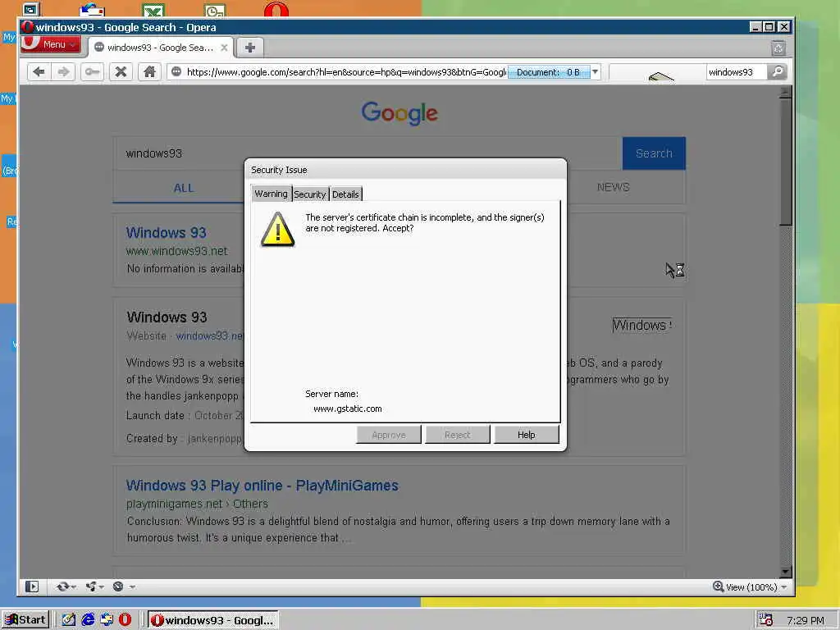Click the Help button in Security dialog

(526, 435)
